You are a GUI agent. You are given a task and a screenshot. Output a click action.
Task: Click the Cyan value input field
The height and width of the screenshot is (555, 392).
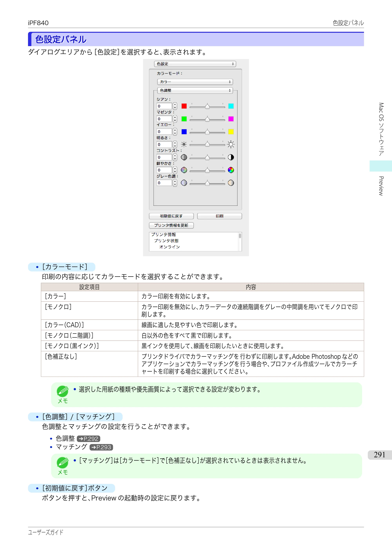(x=164, y=106)
